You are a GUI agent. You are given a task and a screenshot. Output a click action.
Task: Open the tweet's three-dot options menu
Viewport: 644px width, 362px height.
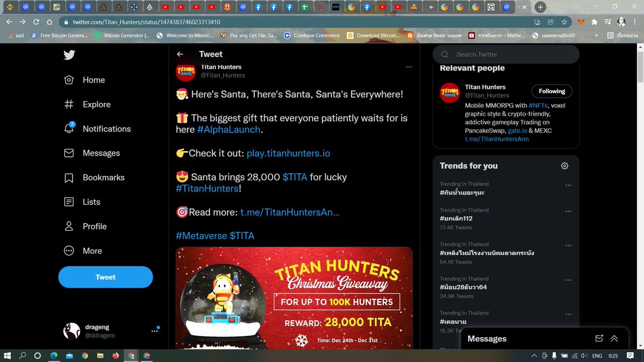coord(409,67)
